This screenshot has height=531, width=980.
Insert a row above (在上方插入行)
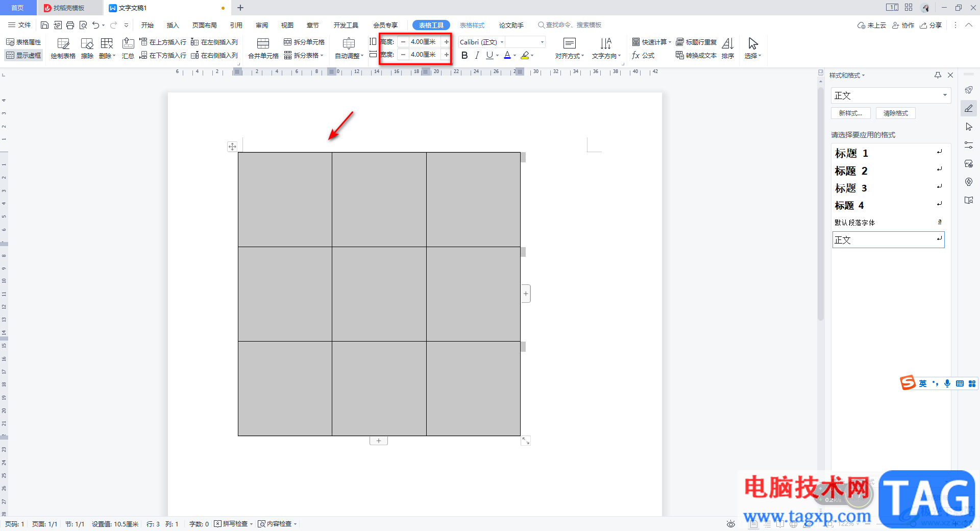(x=163, y=42)
